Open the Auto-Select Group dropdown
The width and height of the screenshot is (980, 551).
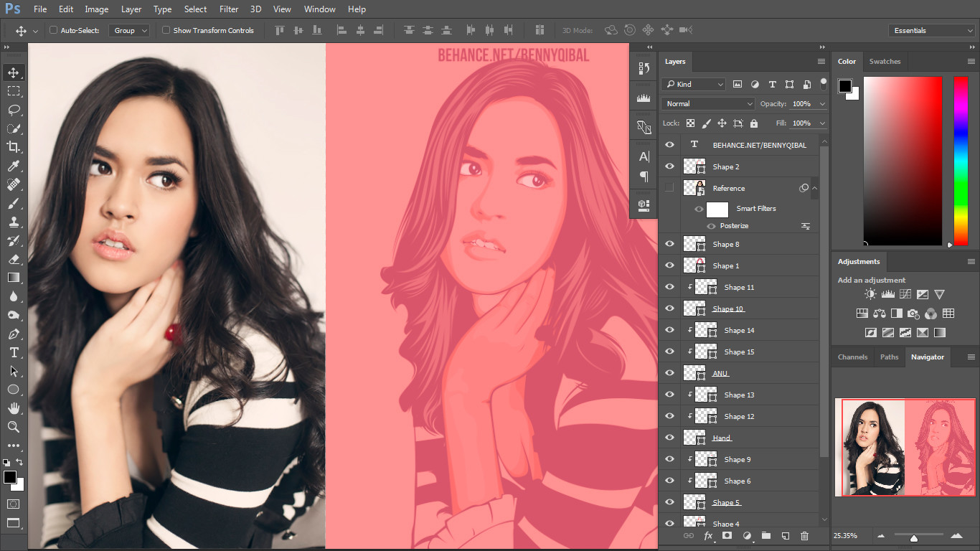tap(129, 31)
